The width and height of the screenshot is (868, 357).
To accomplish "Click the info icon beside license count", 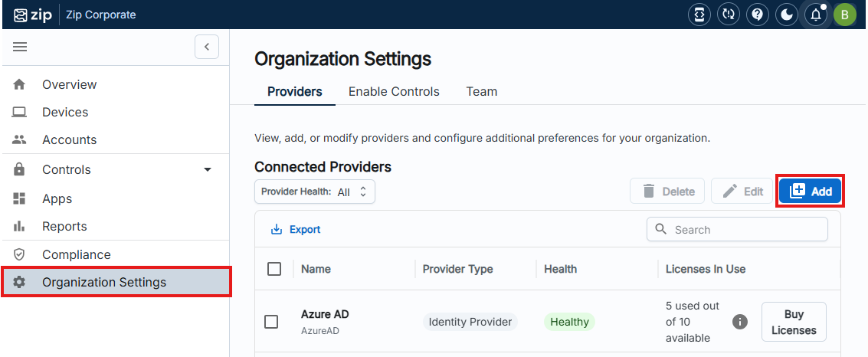I will click(740, 322).
